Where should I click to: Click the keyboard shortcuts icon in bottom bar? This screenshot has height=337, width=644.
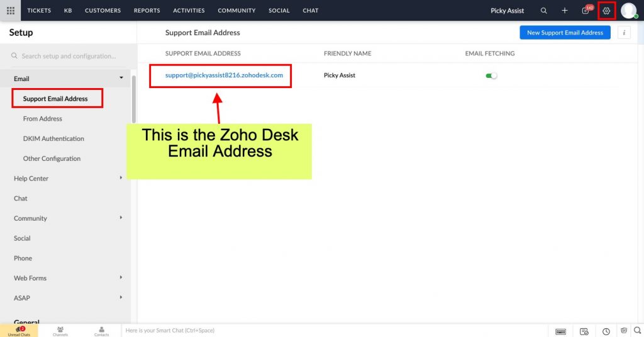[x=560, y=331]
